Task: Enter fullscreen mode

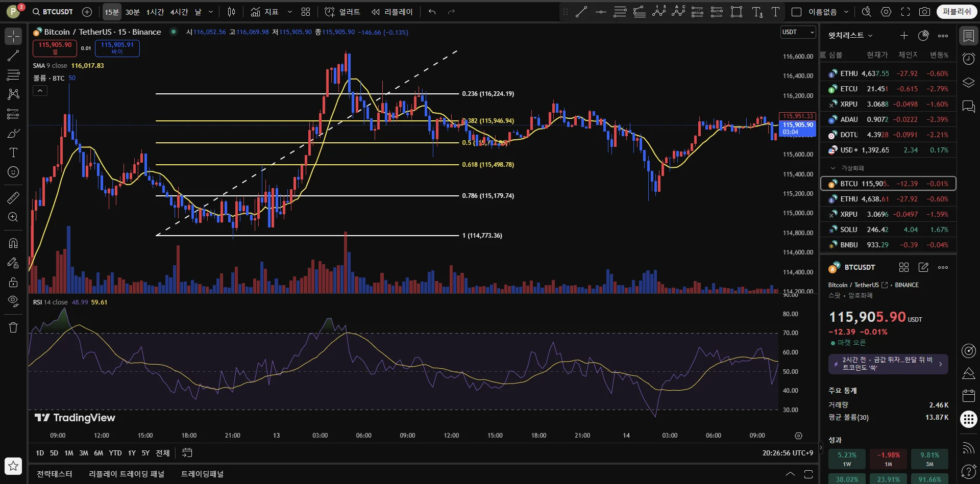Action: click(905, 12)
